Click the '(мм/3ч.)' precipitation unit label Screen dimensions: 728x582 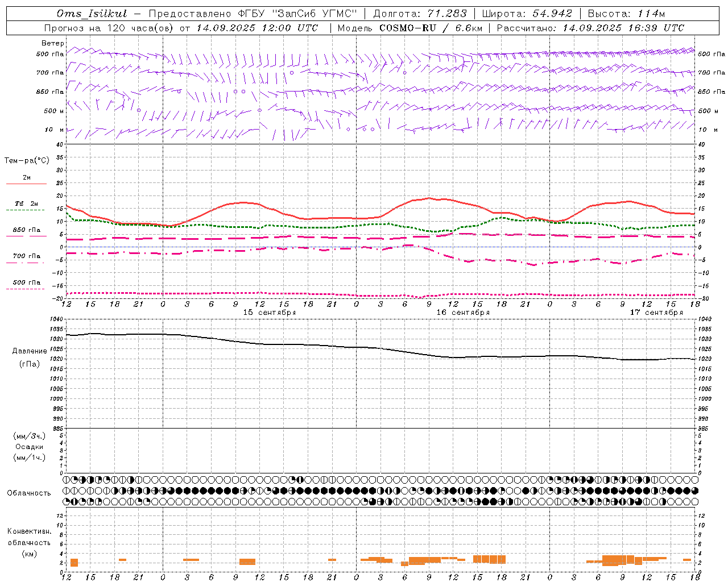(30, 436)
